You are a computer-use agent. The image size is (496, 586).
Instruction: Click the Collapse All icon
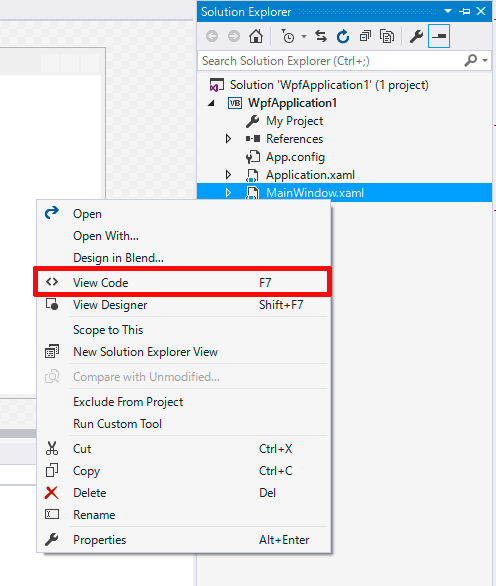365,37
